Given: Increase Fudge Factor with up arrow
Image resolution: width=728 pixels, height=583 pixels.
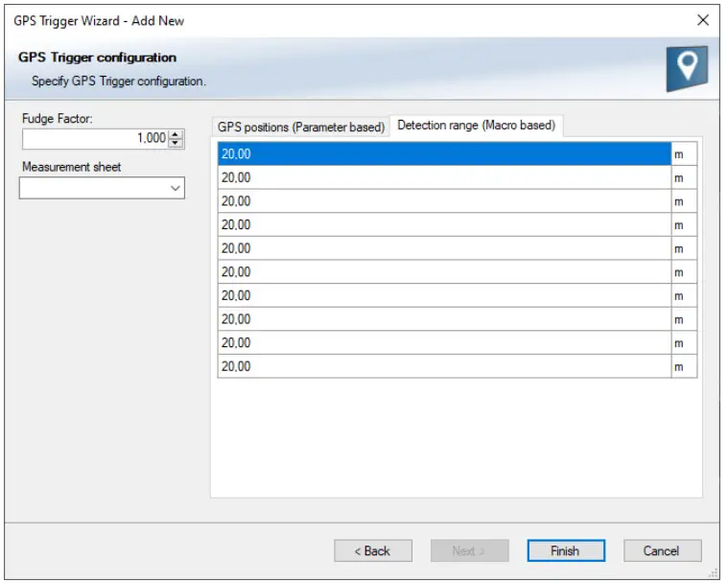Looking at the screenshot, I should (176, 134).
